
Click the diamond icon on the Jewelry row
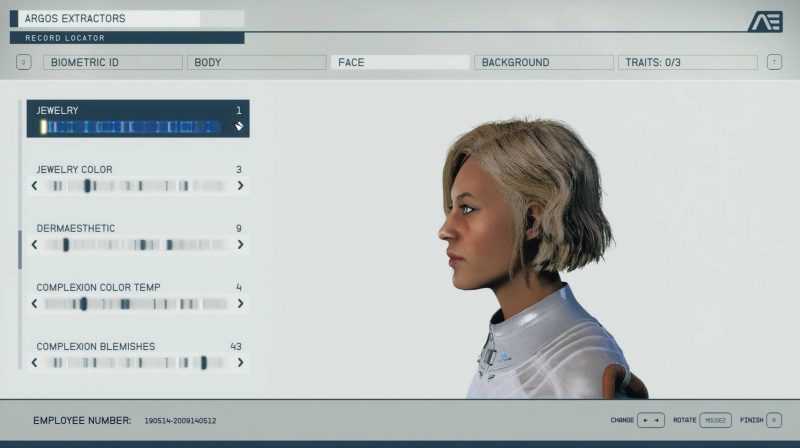239,127
